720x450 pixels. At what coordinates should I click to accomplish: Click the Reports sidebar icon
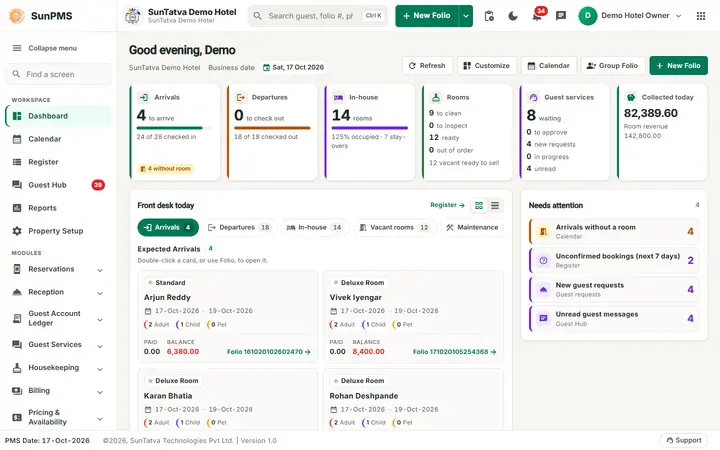coord(17,208)
